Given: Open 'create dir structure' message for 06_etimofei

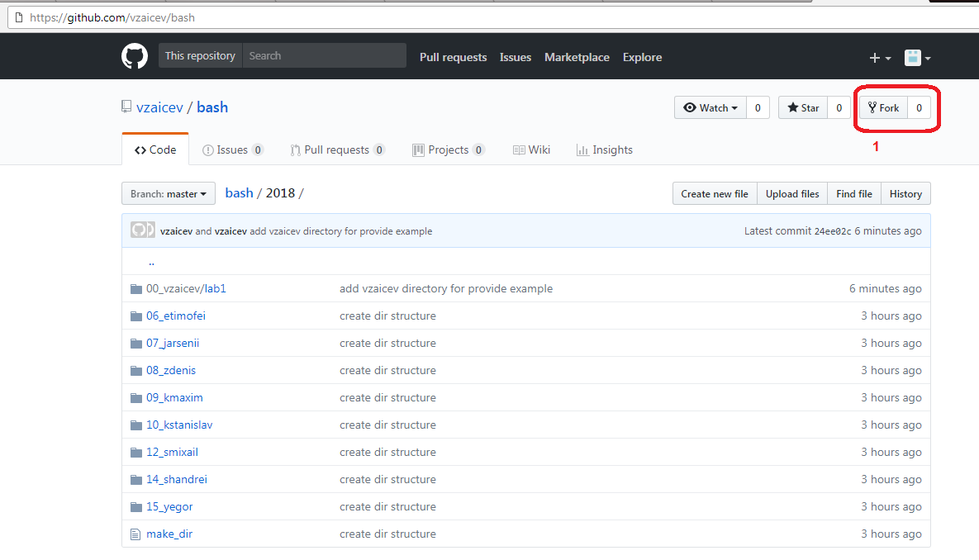Looking at the screenshot, I should coord(387,316).
